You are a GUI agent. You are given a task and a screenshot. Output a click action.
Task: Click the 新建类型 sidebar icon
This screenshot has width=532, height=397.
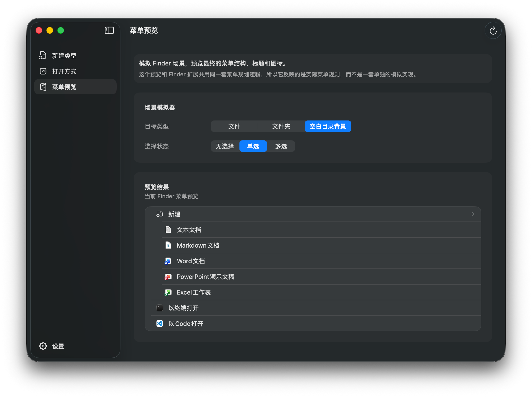[x=43, y=55]
